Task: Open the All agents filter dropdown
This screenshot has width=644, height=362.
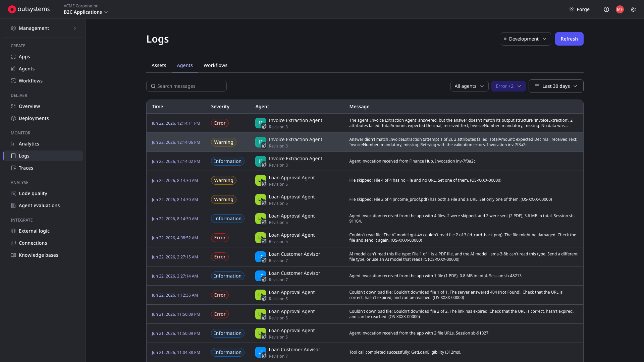Action: tap(469, 86)
